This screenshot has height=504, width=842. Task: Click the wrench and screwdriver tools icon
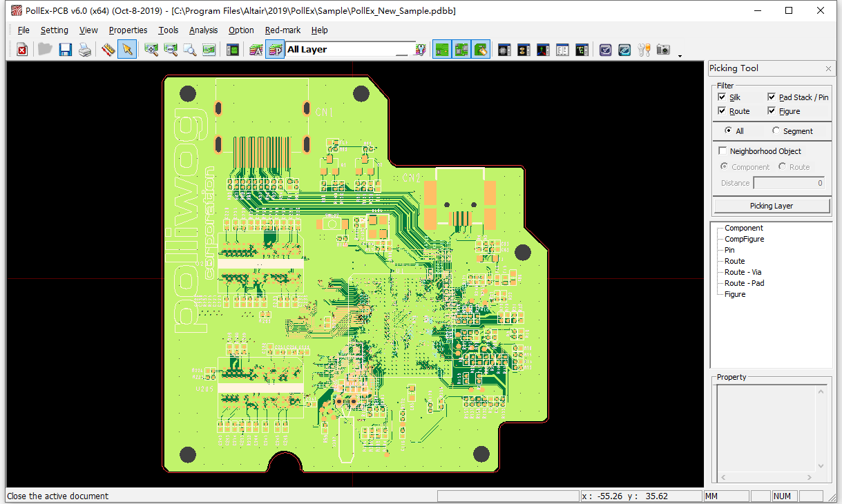pos(644,50)
